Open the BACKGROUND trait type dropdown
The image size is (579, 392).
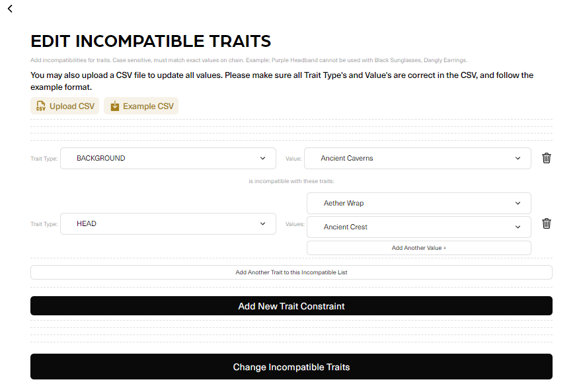pos(168,158)
